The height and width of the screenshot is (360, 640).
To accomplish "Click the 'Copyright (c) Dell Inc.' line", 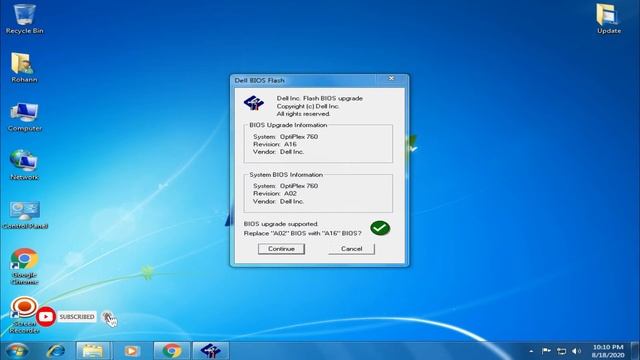I will 308,106.
